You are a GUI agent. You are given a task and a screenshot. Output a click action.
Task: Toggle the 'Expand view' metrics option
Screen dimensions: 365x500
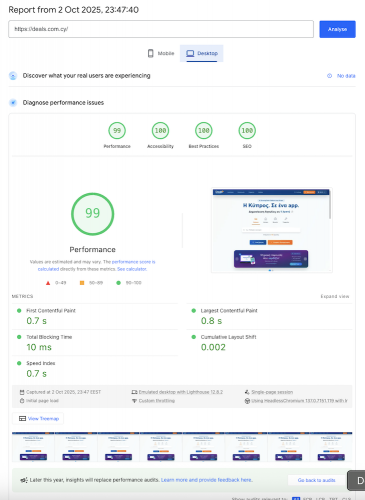[335, 296]
